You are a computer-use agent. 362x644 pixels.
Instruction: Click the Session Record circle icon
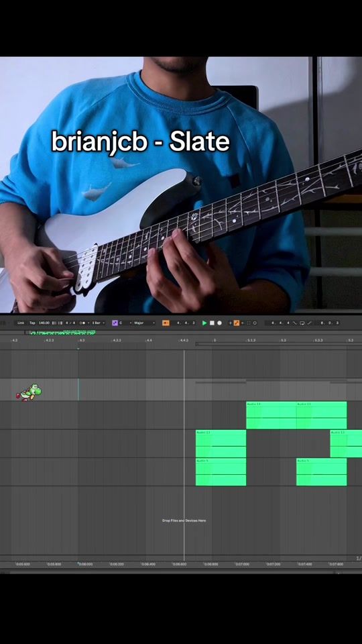tap(255, 323)
